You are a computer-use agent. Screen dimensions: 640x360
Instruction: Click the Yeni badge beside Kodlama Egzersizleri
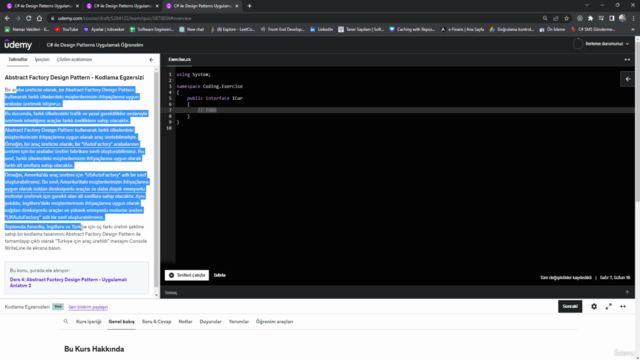(58, 307)
